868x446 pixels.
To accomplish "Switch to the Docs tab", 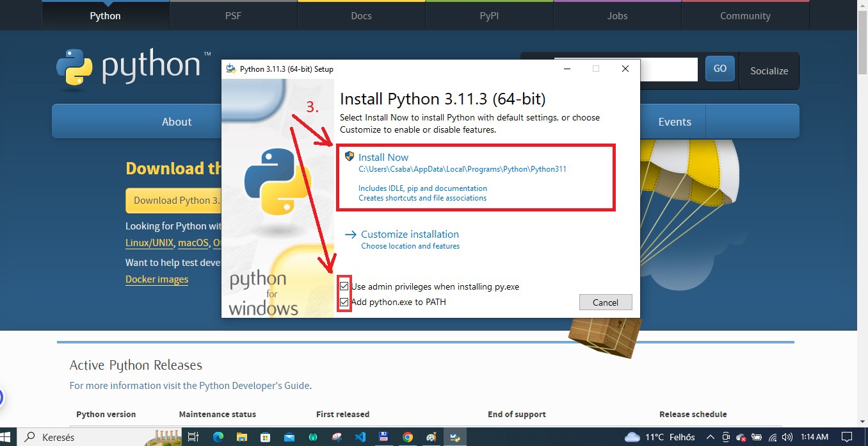I will coord(361,15).
